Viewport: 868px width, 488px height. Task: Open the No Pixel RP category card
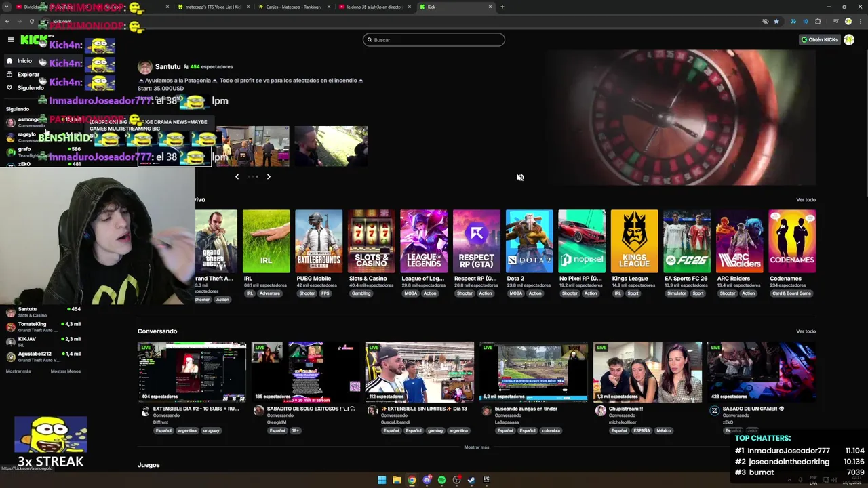click(582, 241)
